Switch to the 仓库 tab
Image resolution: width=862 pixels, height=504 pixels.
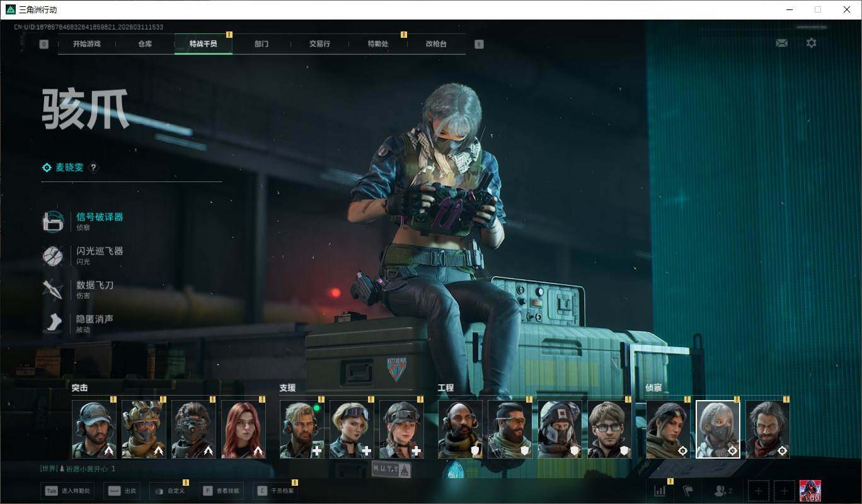click(x=145, y=44)
